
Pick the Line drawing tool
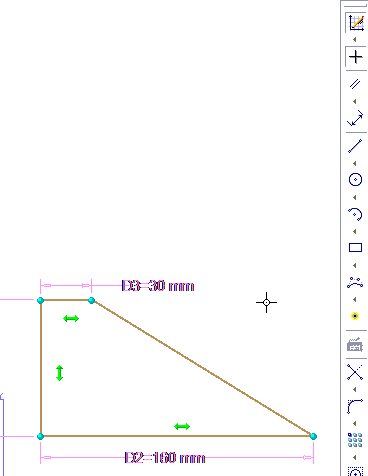355,146
